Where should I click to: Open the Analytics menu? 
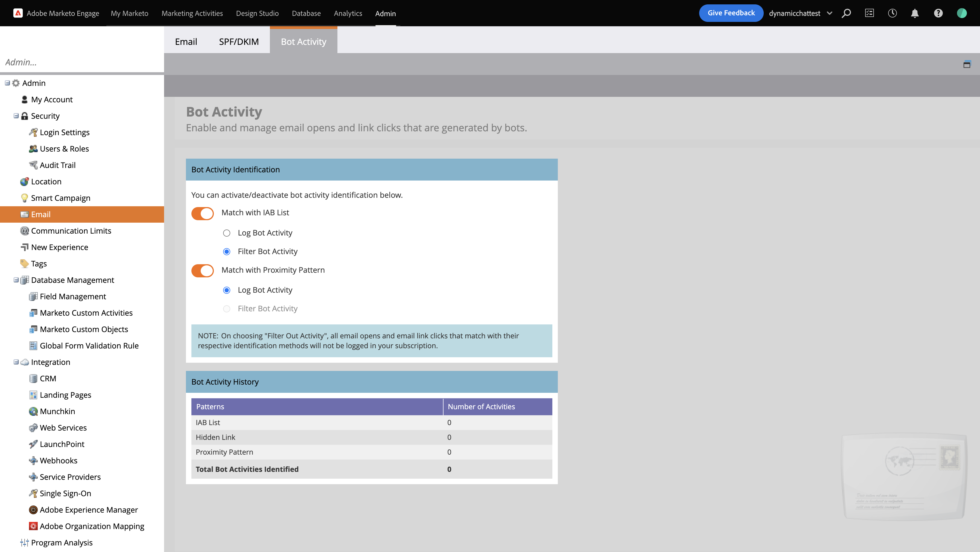[x=348, y=13]
